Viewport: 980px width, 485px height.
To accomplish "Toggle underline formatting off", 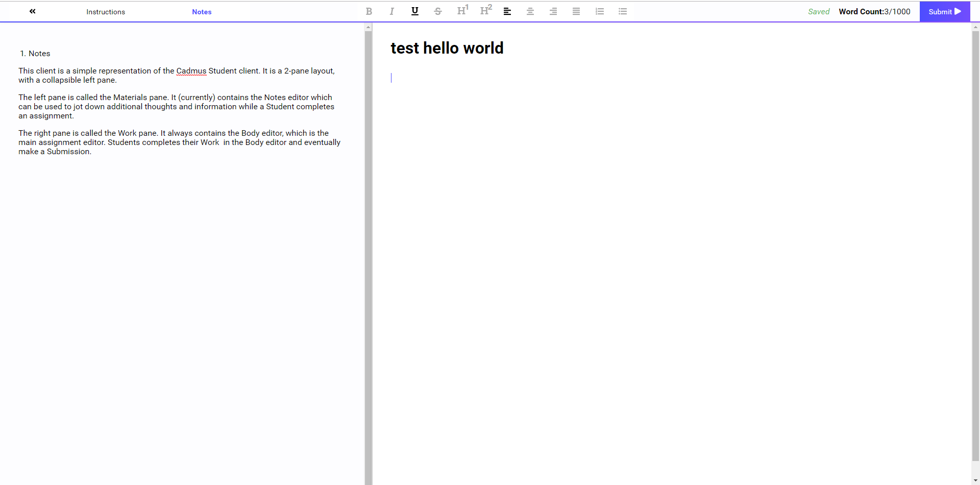I will pyautogui.click(x=414, y=11).
